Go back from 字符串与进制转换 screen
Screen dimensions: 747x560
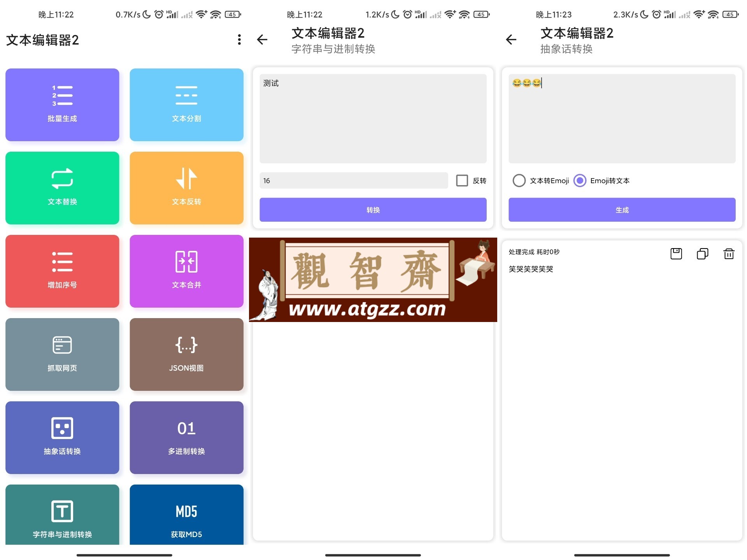[262, 40]
